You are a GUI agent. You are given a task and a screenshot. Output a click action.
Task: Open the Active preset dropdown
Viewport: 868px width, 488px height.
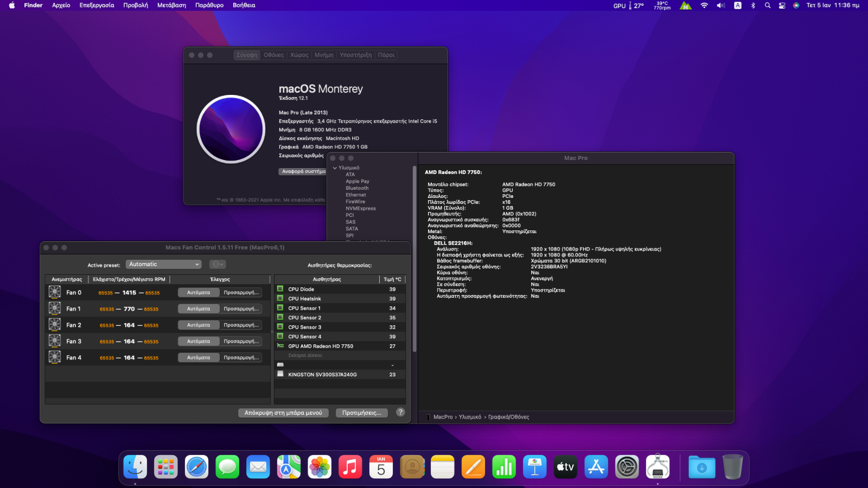pos(164,265)
